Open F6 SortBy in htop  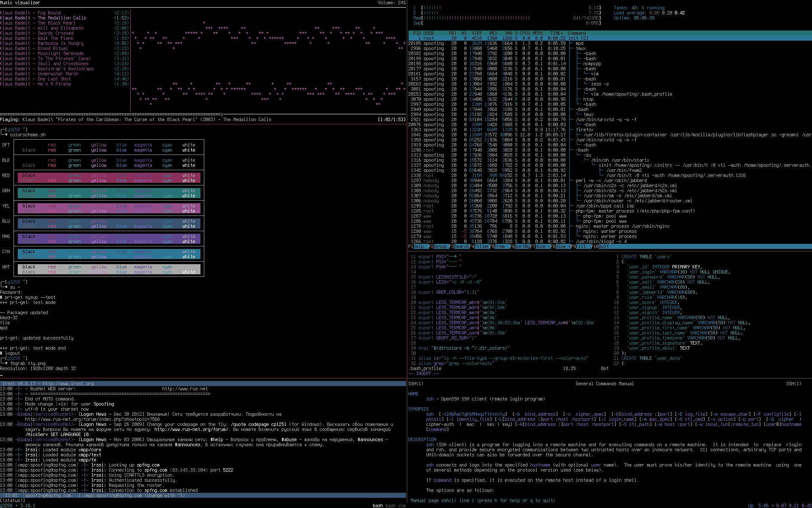point(519,246)
